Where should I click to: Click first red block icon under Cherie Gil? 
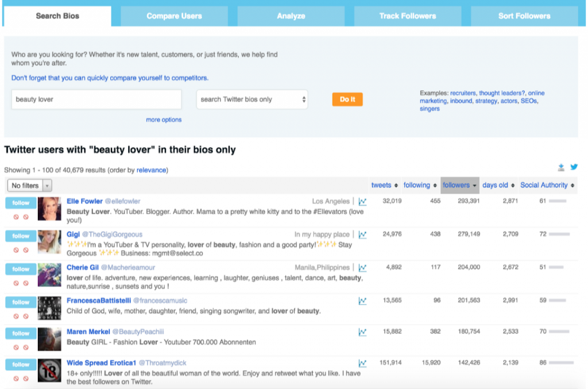click(x=16, y=283)
